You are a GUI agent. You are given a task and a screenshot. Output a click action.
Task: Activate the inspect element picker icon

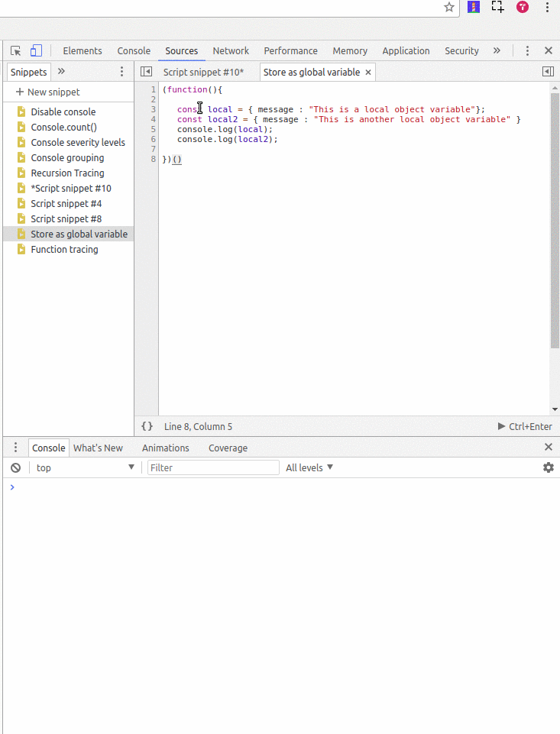(x=15, y=50)
